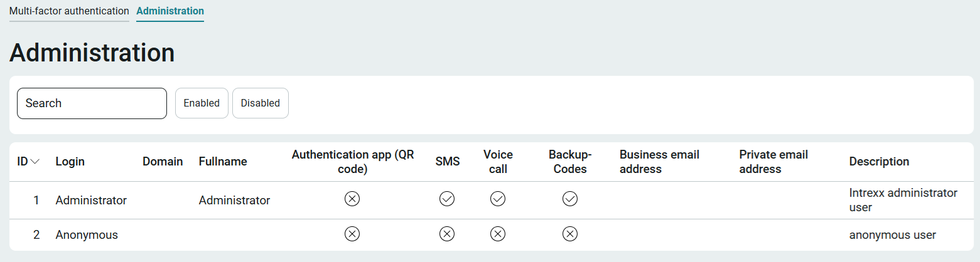The height and width of the screenshot is (262, 980).
Task: Open the Administrator login entry
Action: (91, 201)
